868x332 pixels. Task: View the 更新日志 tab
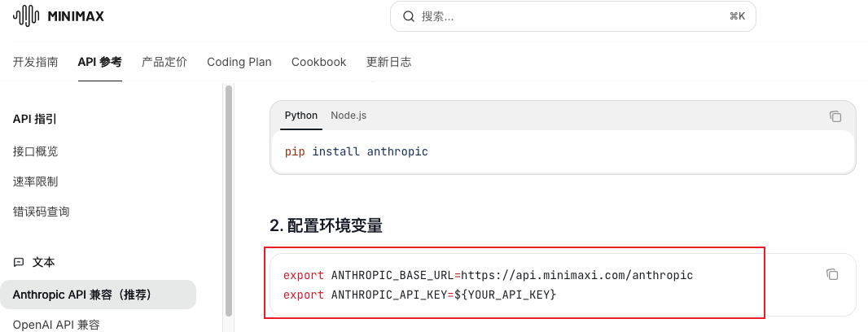point(388,62)
